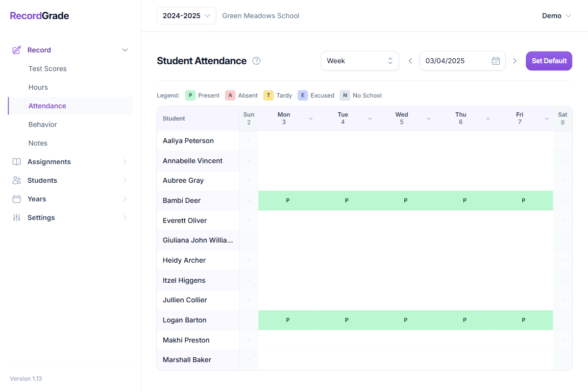Click student name Jullien Collier
Viewport: 588px width, 392px height.
pyautogui.click(x=185, y=300)
